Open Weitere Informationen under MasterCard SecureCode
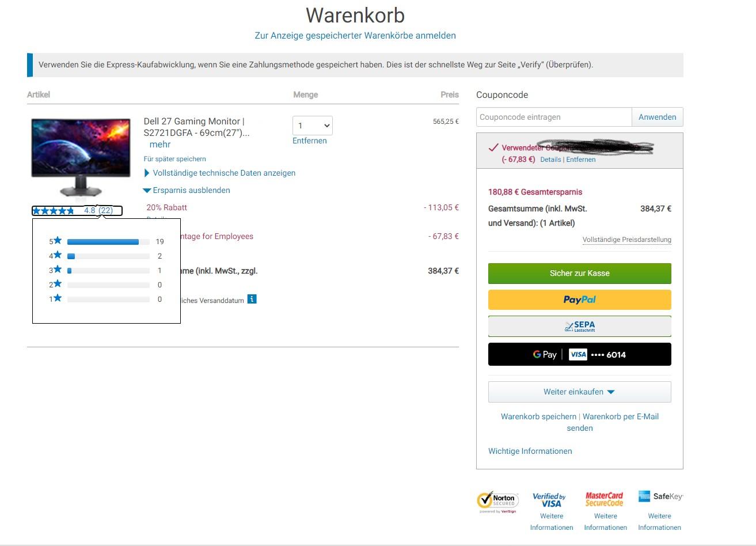 (x=606, y=522)
